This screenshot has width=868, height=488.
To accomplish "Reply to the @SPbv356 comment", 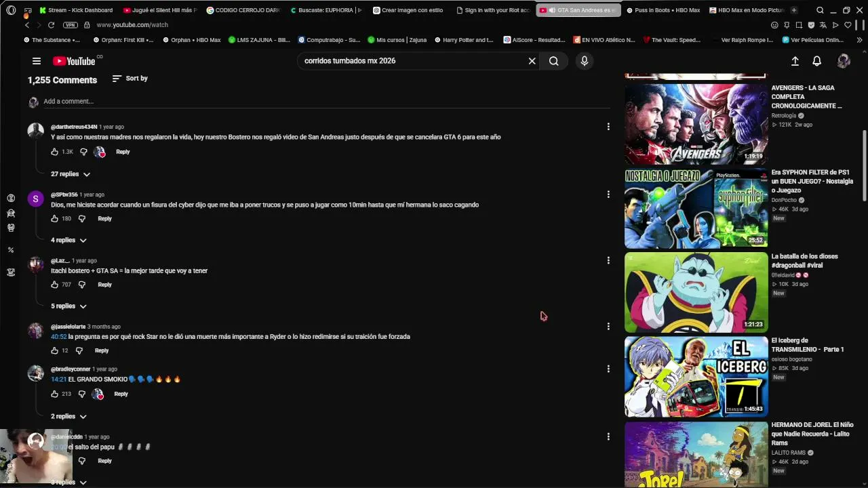I will 104,219.
